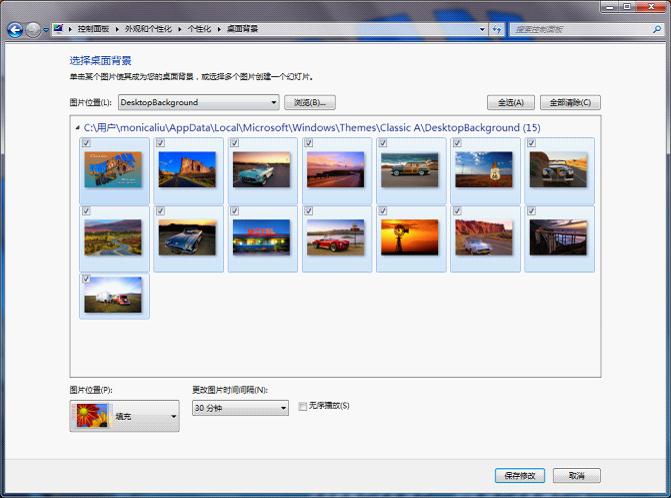The height and width of the screenshot is (498, 671).
Task: Select the neon motel sign wallpaper thumbnail
Action: click(x=262, y=238)
